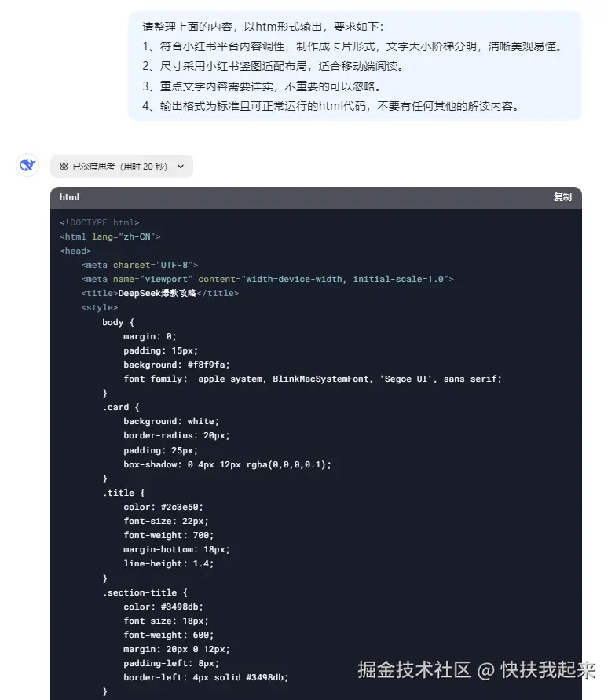Click the 掘金技术社区 watermark text
The image size is (615, 700).
click(414, 670)
